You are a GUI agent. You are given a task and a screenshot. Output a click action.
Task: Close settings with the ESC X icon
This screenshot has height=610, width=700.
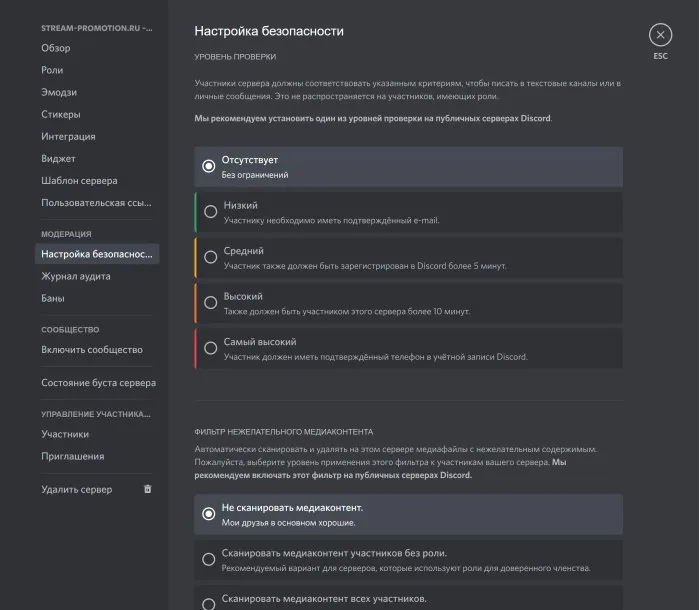coord(660,35)
